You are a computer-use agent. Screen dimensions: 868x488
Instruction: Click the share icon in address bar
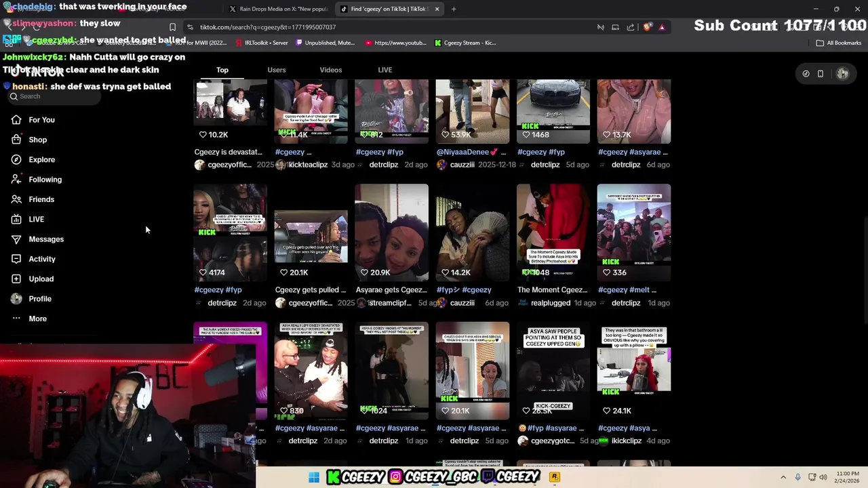tap(631, 27)
